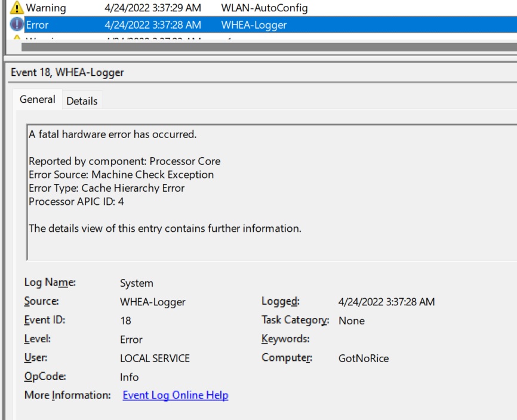This screenshot has width=517, height=420.
Task: Click the Event ID value 18
Action: [125, 321]
